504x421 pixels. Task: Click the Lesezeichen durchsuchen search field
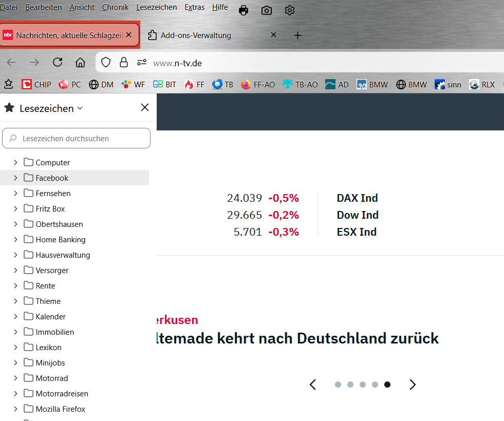[77, 139]
